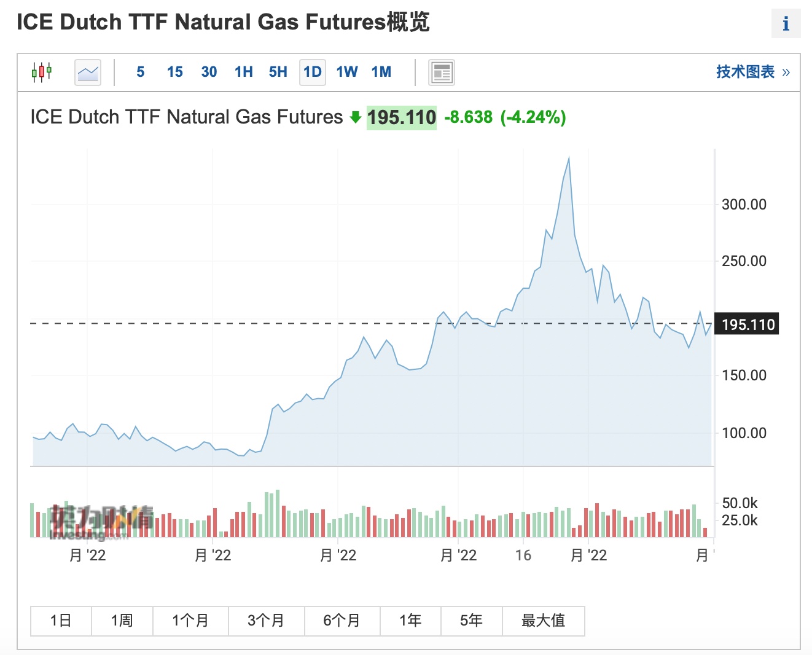Set chart interval to 15 minutes
This screenshot has height=655, width=812.
click(175, 72)
